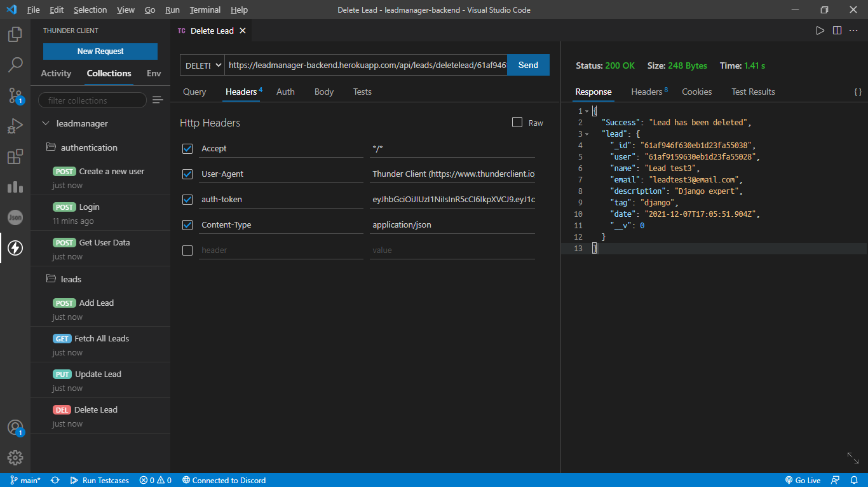Open editor More Actions ellipsis
The width and height of the screenshot is (868, 487).
[854, 31]
